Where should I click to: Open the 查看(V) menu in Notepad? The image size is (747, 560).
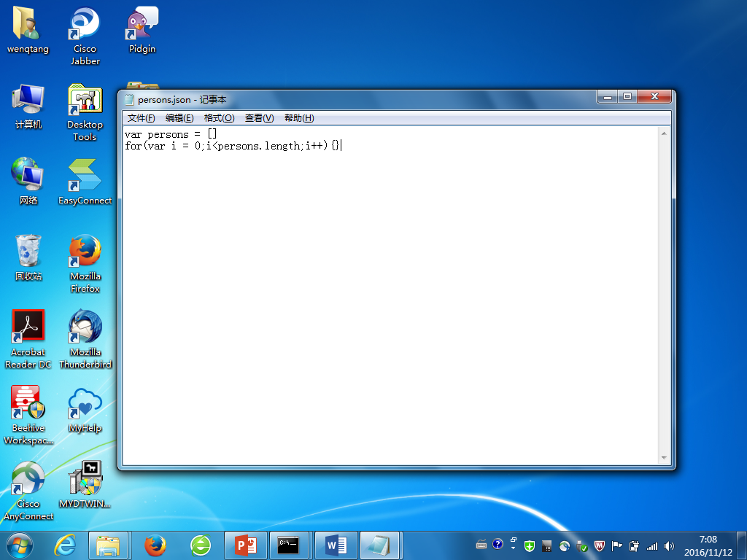point(259,117)
